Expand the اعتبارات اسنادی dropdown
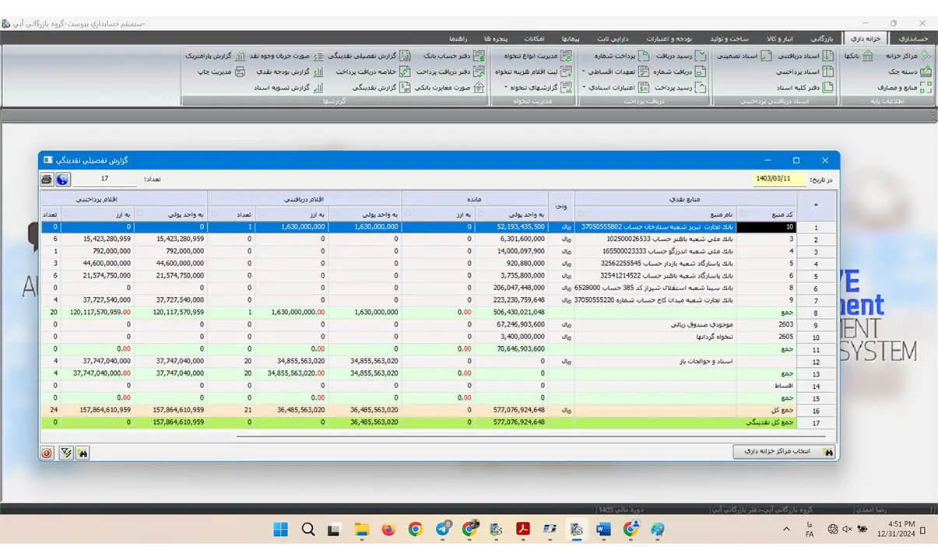Image resolution: width=938 pixels, height=560 pixels. point(583,88)
